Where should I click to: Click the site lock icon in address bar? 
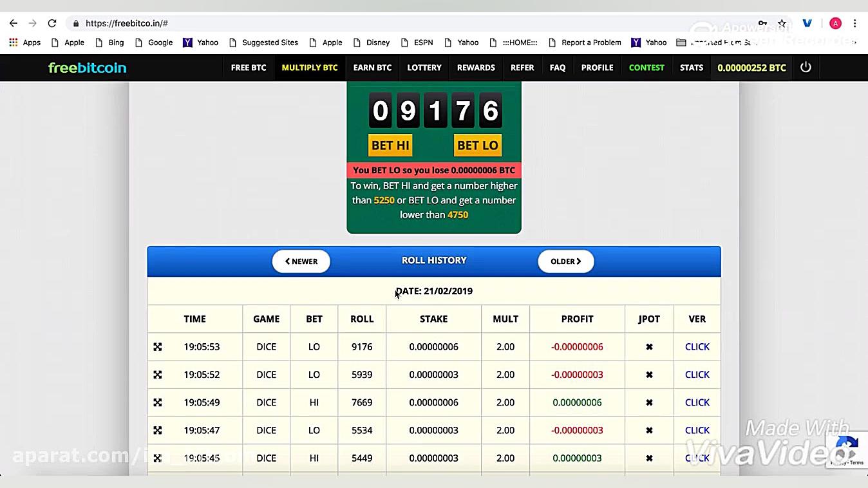pyautogui.click(x=76, y=23)
